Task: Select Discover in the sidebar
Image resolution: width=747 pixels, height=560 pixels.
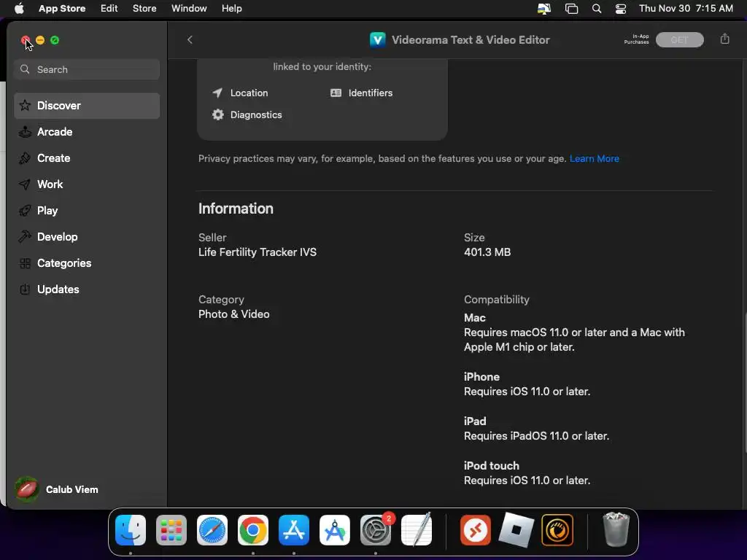Action: point(87,105)
